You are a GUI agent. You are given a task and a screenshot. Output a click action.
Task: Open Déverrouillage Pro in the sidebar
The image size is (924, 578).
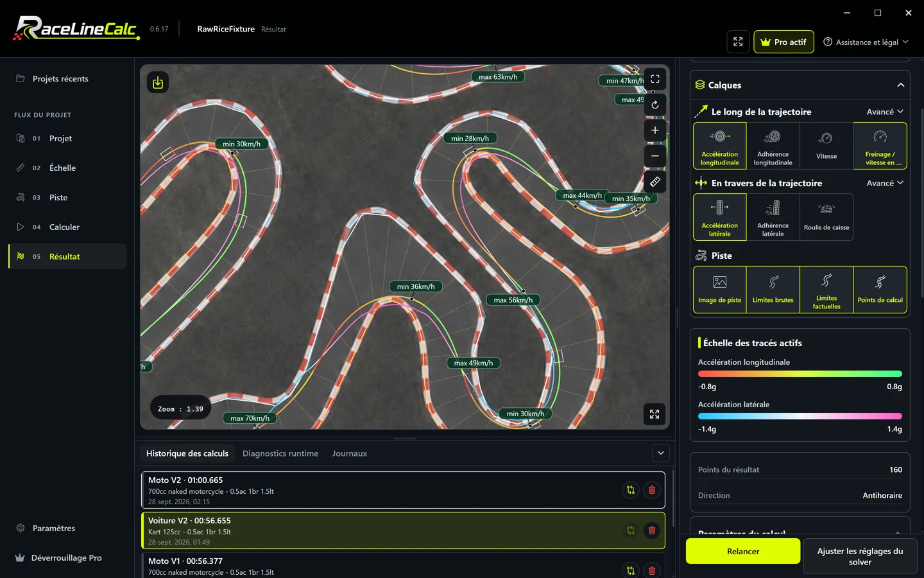[67, 558]
